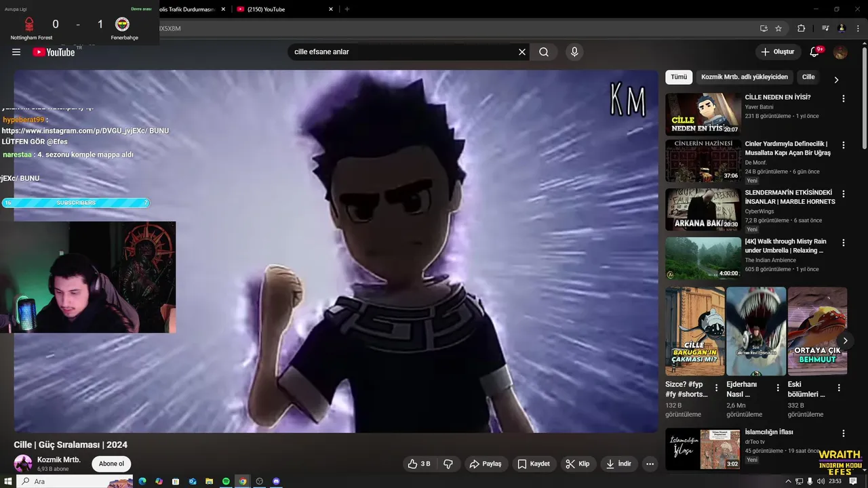
Task: Open a new browser tab
Action: pyautogui.click(x=347, y=9)
